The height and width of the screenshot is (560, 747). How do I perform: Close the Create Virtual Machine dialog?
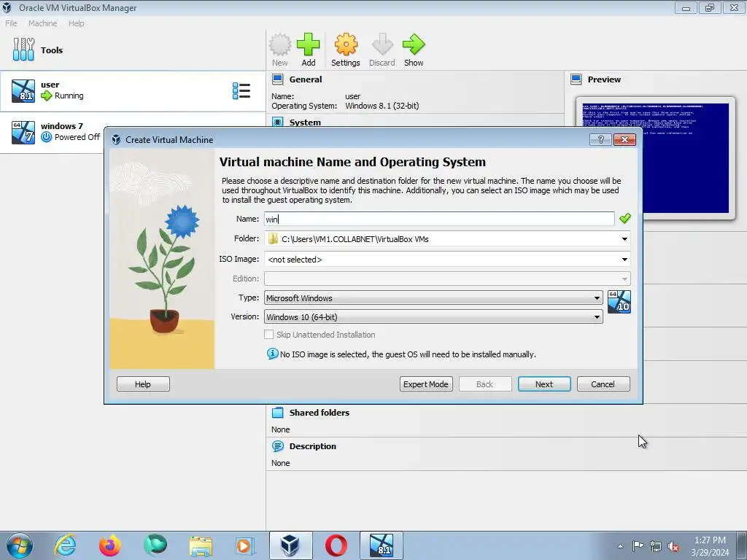624,139
